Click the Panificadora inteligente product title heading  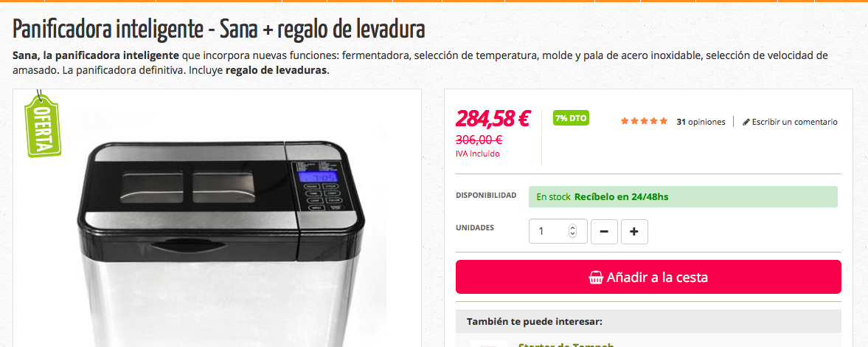point(219,30)
